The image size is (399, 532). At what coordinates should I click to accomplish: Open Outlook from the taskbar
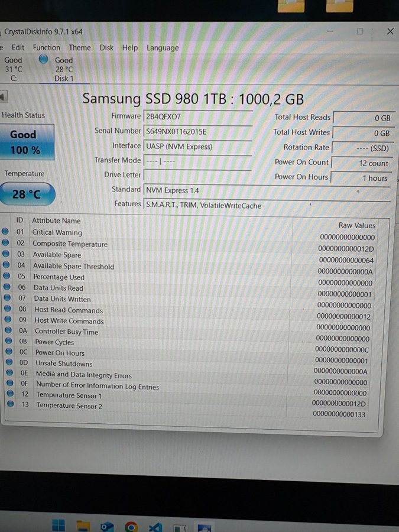click(107, 526)
